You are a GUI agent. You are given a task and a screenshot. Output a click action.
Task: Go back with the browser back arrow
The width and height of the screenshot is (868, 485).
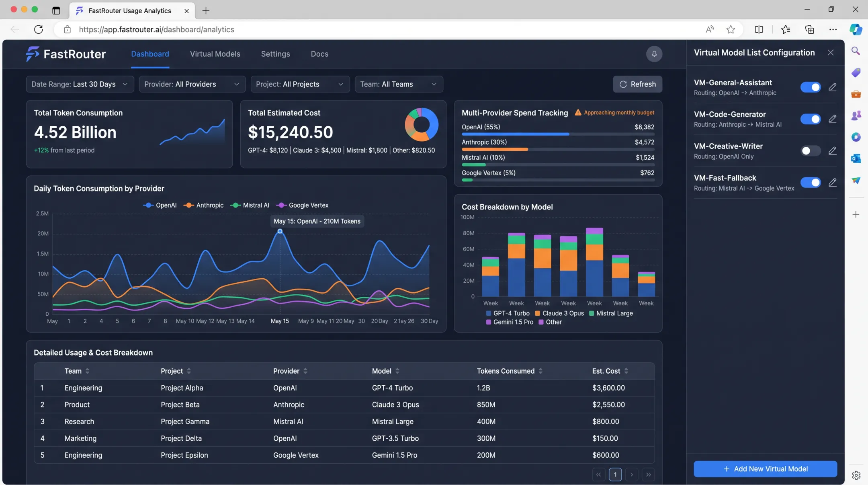click(x=15, y=29)
